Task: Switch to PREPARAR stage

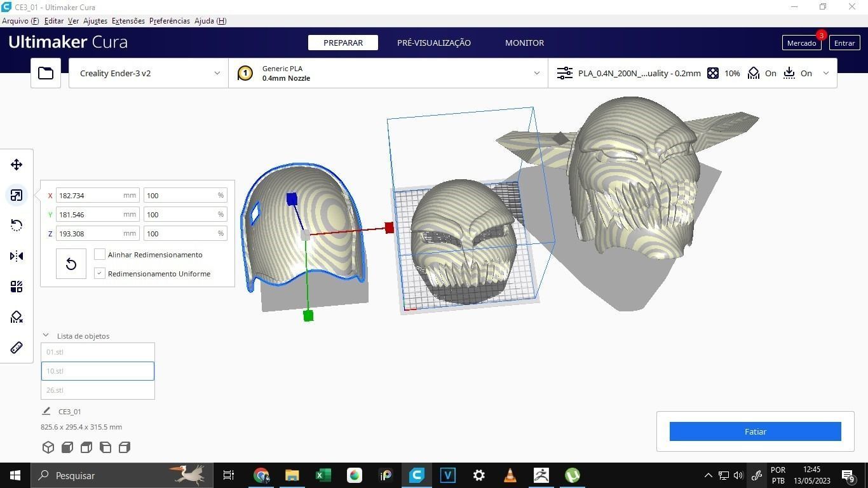Action: coord(343,43)
